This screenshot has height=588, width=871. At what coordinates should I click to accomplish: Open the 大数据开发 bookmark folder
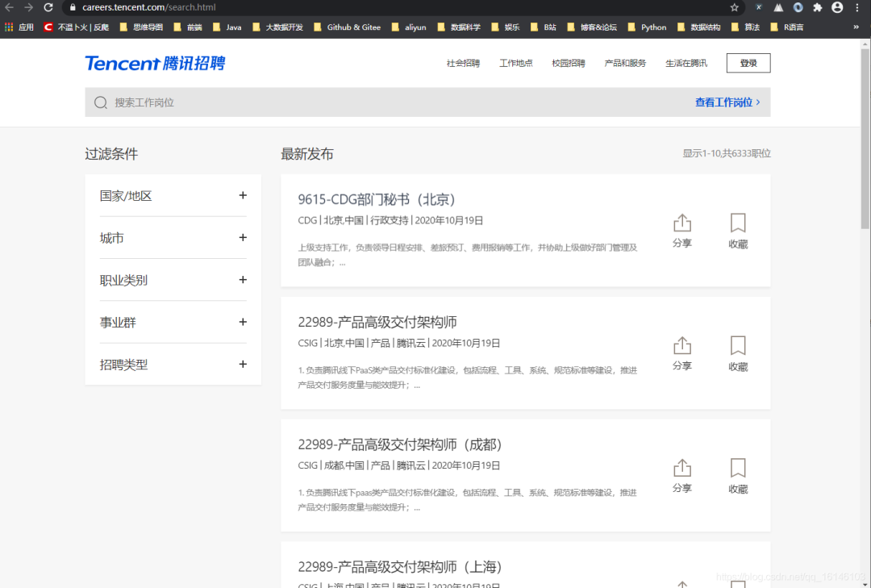click(x=277, y=27)
